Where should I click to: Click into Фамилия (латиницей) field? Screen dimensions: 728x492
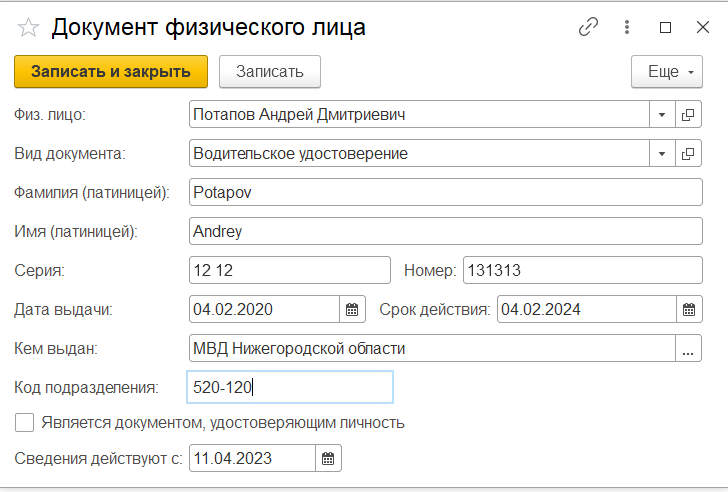pos(445,193)
